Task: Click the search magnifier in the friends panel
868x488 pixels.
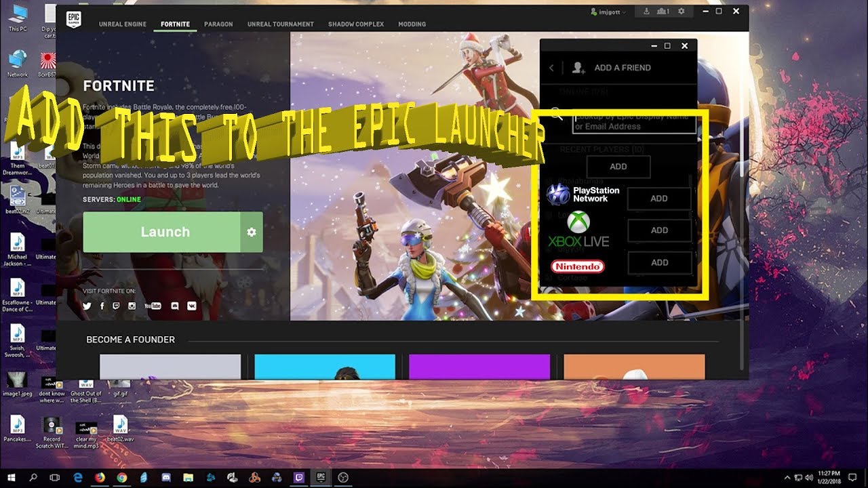Action: click(557, 113)
